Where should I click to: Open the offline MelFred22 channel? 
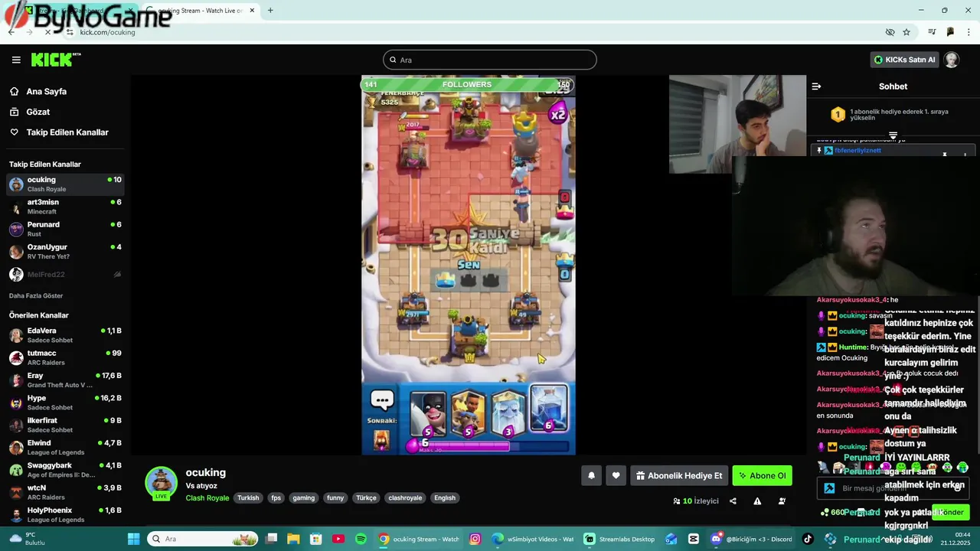(x=64, y=274)
